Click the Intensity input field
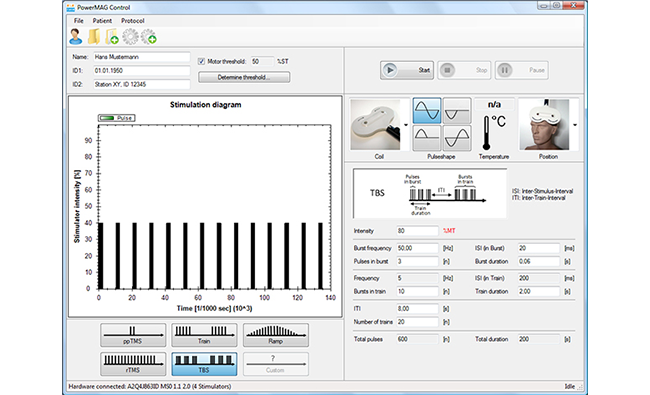650x395 pixels. point(417,231)
